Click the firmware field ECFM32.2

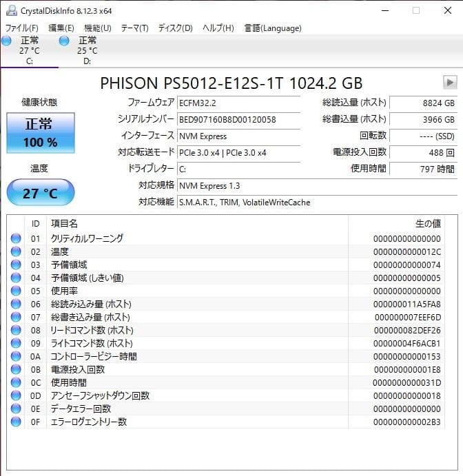point(238,103)
